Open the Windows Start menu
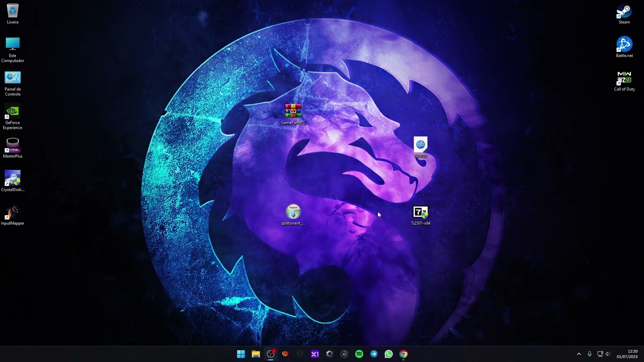644x362 pixels. tap(241, 354)
